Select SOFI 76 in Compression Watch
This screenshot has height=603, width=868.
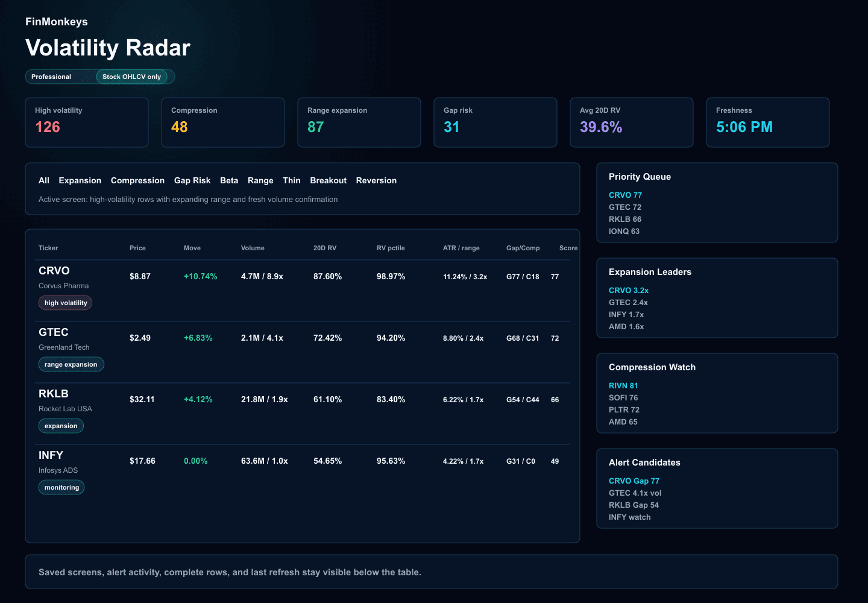623,397
